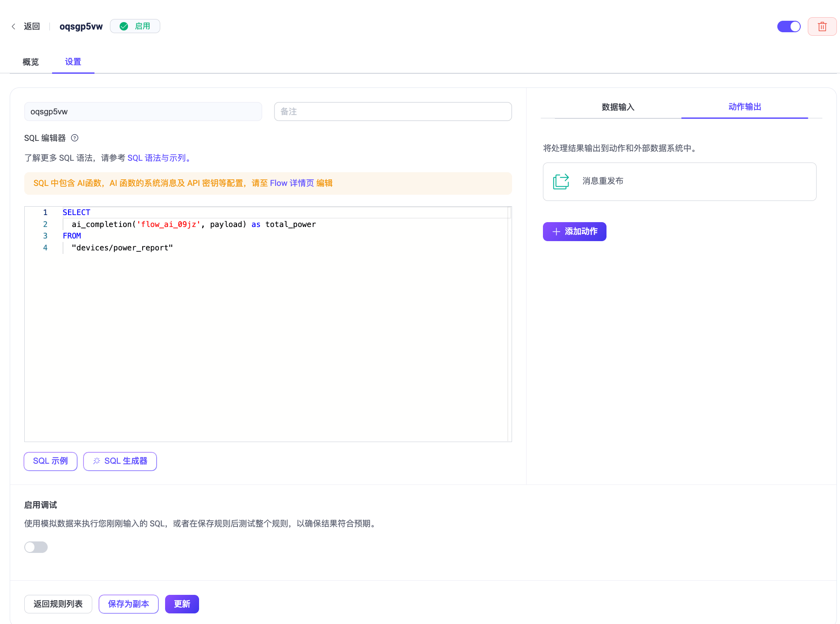Click the plus icon on 添加动作
Image resolution: width=840 pixels, height=624 pixels.
coord(555,231)
